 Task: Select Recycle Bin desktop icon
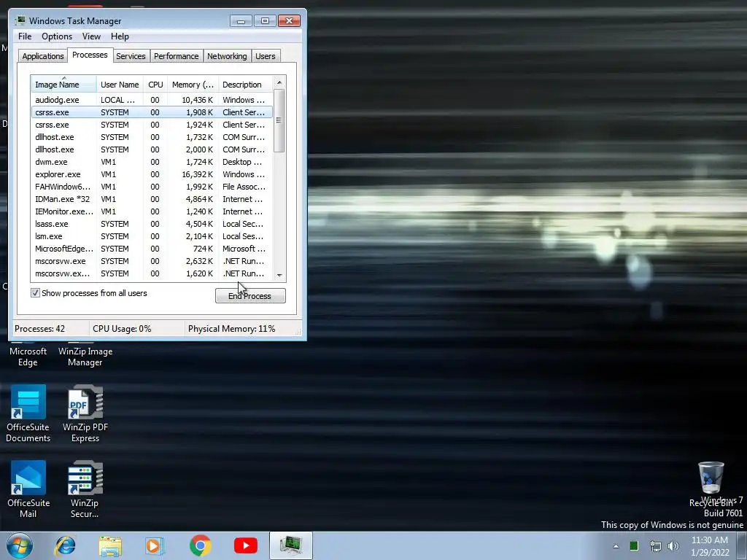pos(711,483)
